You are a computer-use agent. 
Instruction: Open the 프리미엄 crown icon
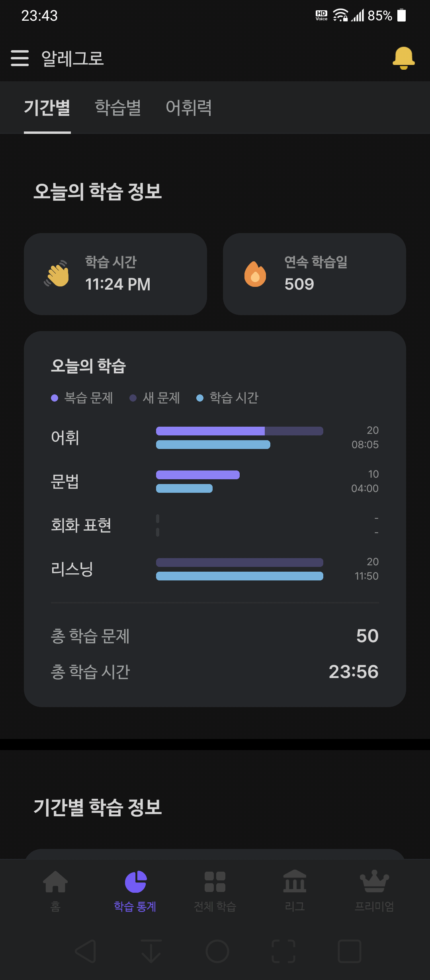pos(374,881)
